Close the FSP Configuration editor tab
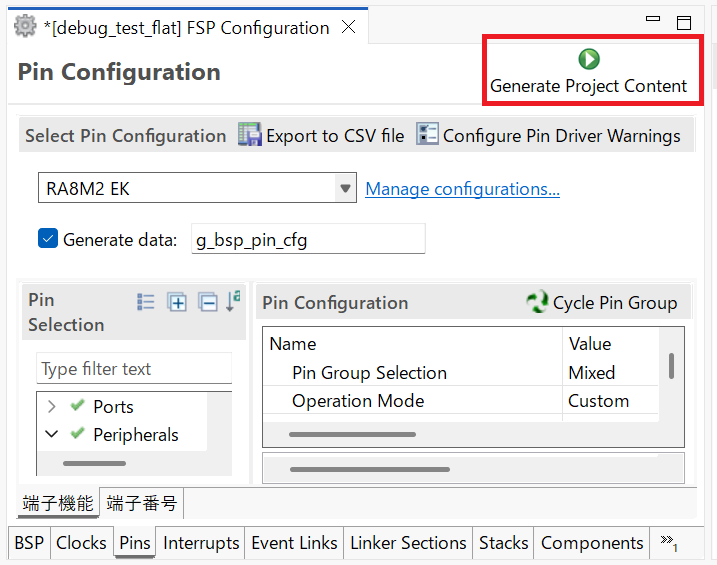 (348, 27)
